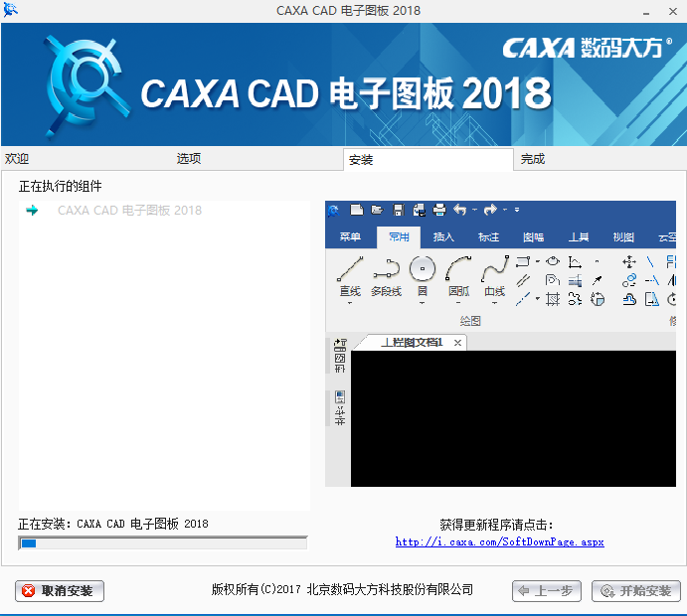Viewport: 687px width, 616px height.
Task: Click the Save As icon in the preview
Action: pyautogui.click(x=419, y=211)
